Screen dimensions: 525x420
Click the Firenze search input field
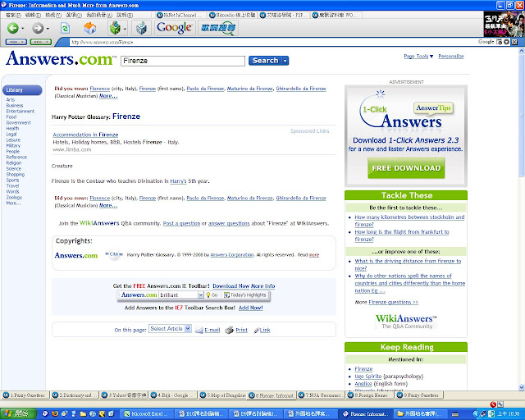pos(183,61)
